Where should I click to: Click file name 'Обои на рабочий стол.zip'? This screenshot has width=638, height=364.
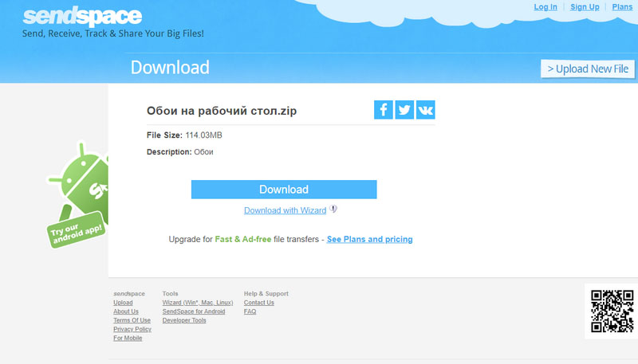coord(222,111)
